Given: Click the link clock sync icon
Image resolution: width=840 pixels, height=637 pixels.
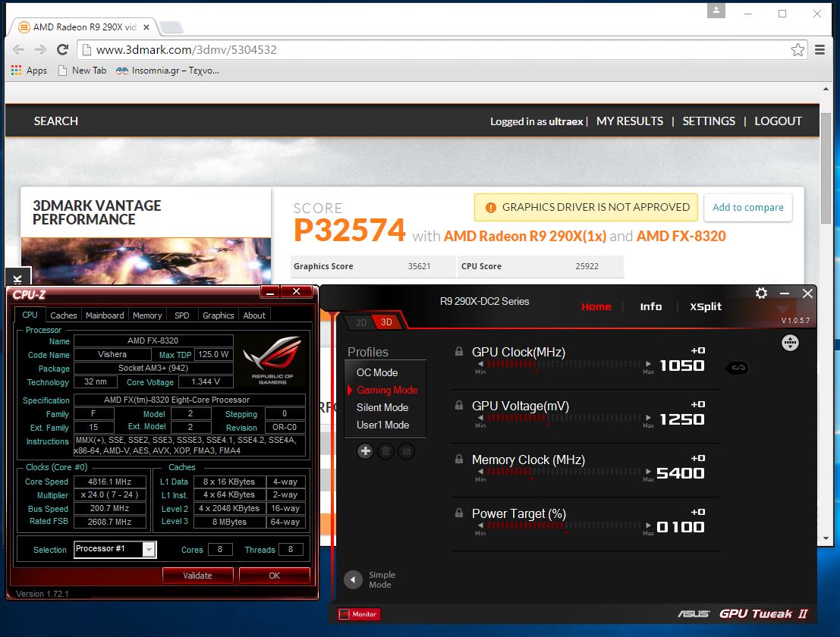Looking at the screenshot, I should point(738,367).
